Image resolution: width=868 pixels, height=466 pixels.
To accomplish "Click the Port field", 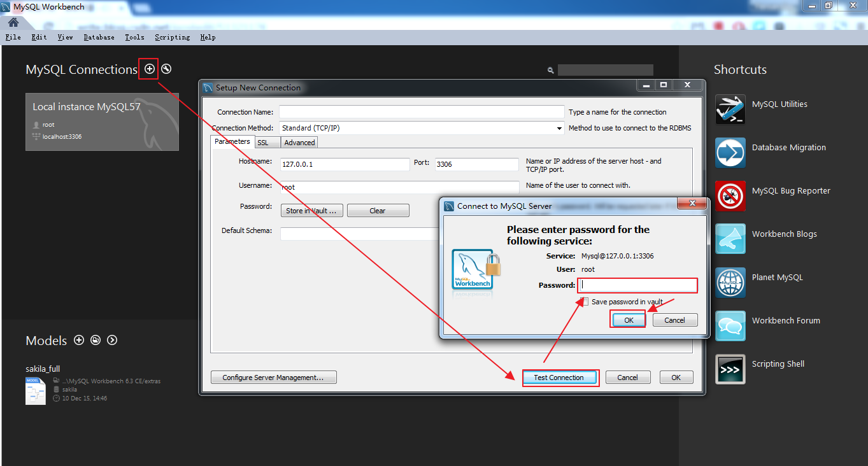I will pos(477,164).
